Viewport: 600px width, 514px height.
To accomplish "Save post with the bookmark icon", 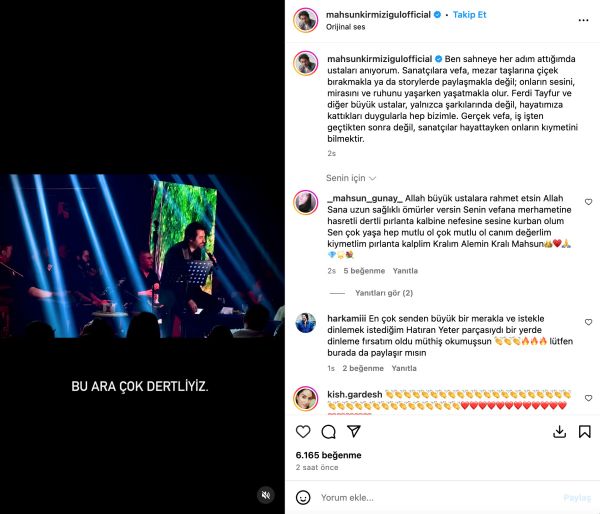I will pos(584,431).
